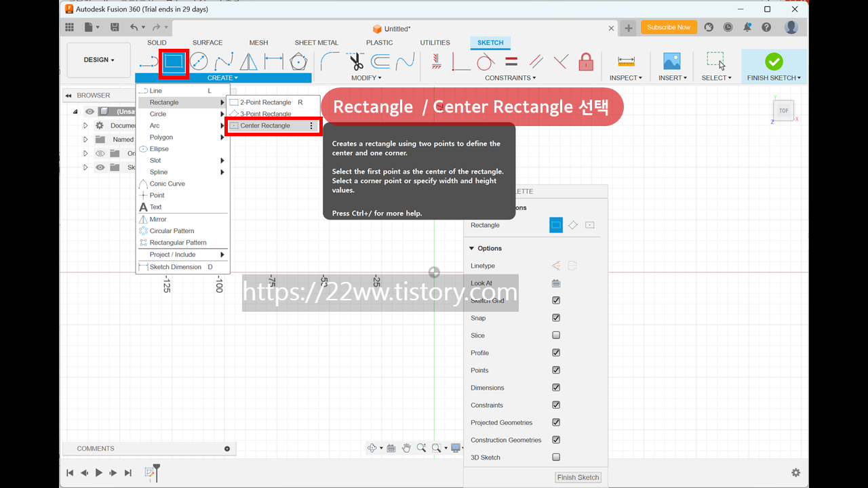Switch to the UTILITIES tab

[x=435, y=43]
